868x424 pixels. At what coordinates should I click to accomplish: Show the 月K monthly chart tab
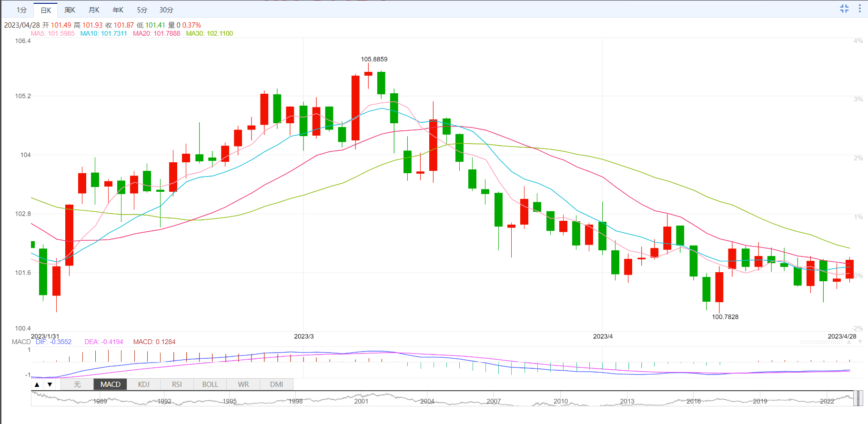coord(94,10)
